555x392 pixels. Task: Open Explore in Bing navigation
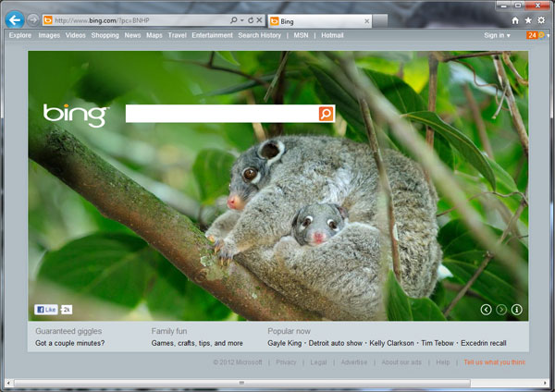[x=20, y=35]
